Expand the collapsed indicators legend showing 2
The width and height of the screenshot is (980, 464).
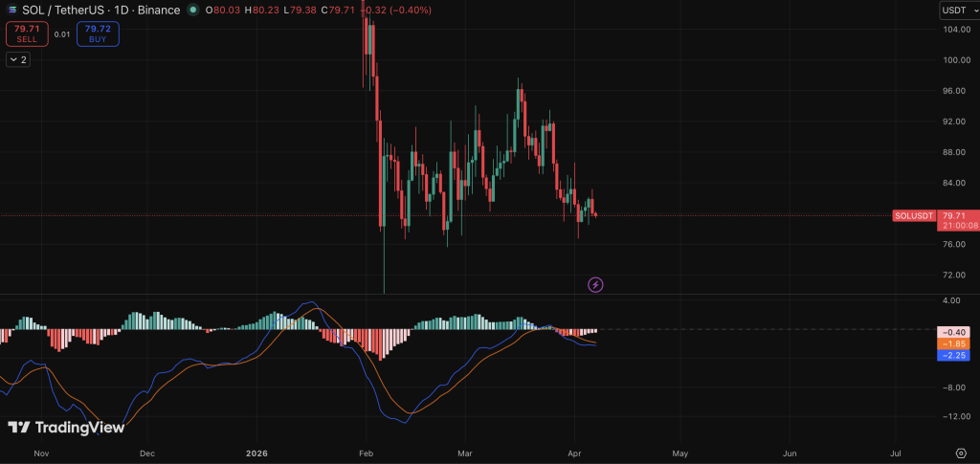tap(18, 59)
